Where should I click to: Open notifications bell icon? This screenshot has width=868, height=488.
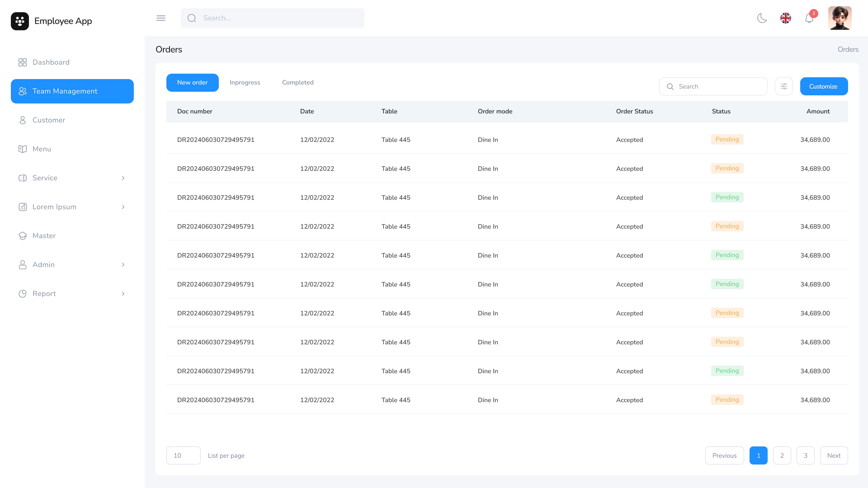tap(809, 18)
